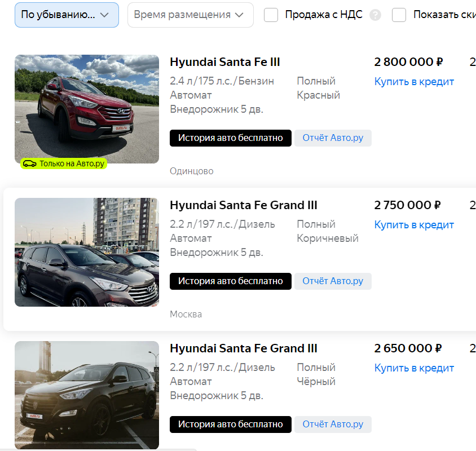
Task: Open the black Santa Fe Grand photo
Action: click(87, 395)
